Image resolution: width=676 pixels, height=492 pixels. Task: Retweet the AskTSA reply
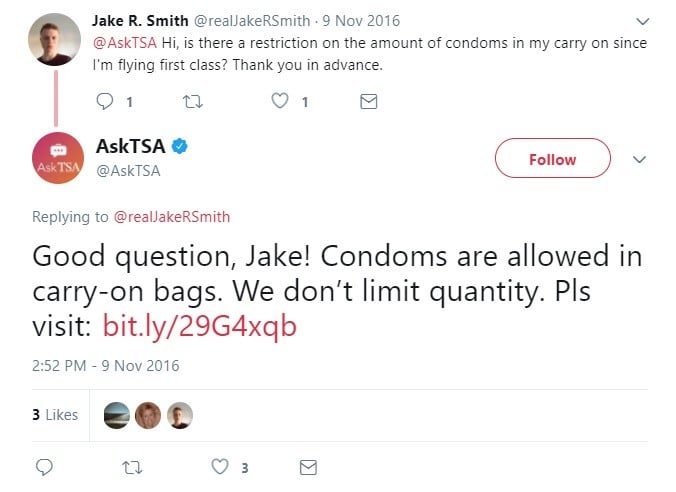point(132,467)
